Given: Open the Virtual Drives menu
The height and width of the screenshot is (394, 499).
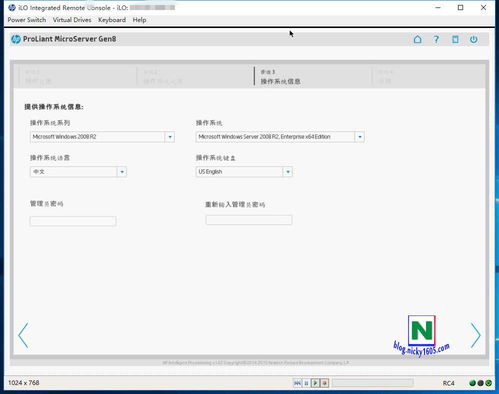Looking at the screenshot, I should coord(72,20).
